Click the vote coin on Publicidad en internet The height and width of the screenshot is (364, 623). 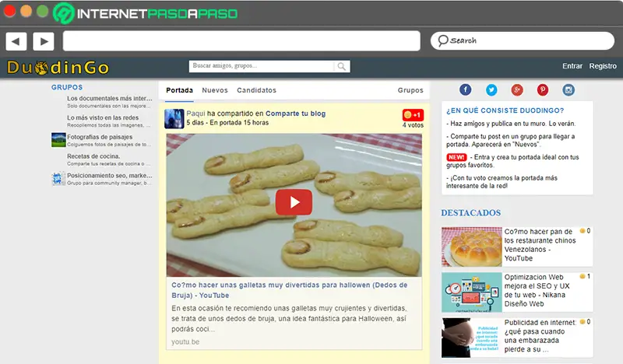[x=582, y=322]
